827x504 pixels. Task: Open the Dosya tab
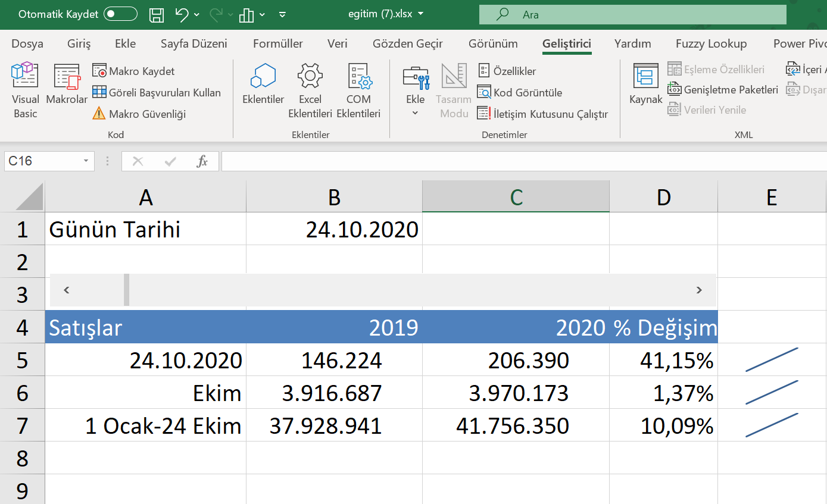[27, 43]
